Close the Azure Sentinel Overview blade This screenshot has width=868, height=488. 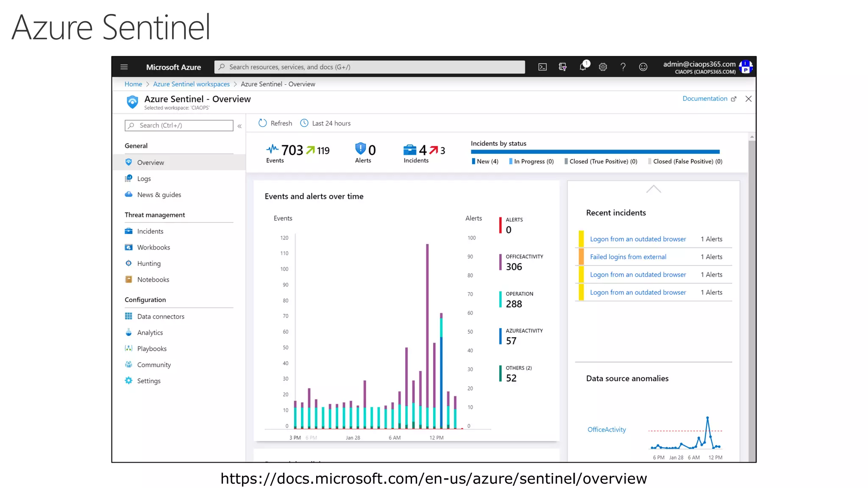pos(748,99)
